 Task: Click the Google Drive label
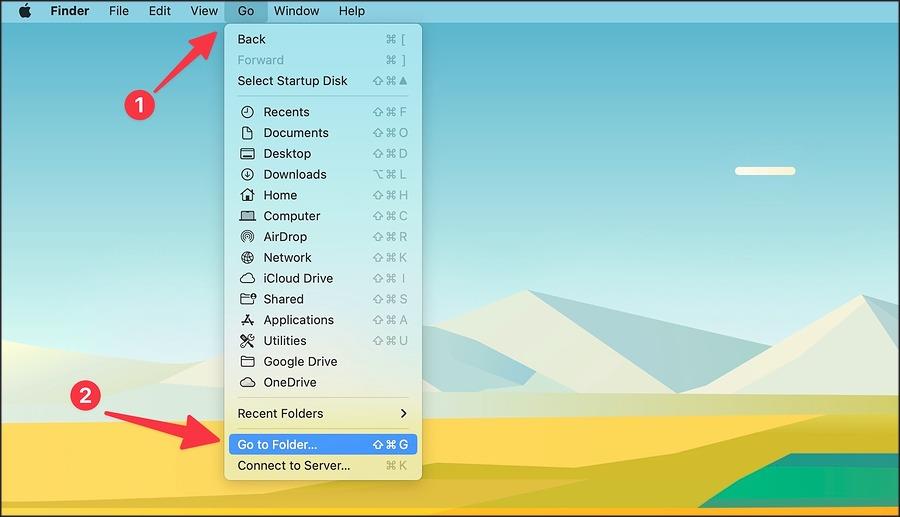pyautogui.click(x=300, y=361)
